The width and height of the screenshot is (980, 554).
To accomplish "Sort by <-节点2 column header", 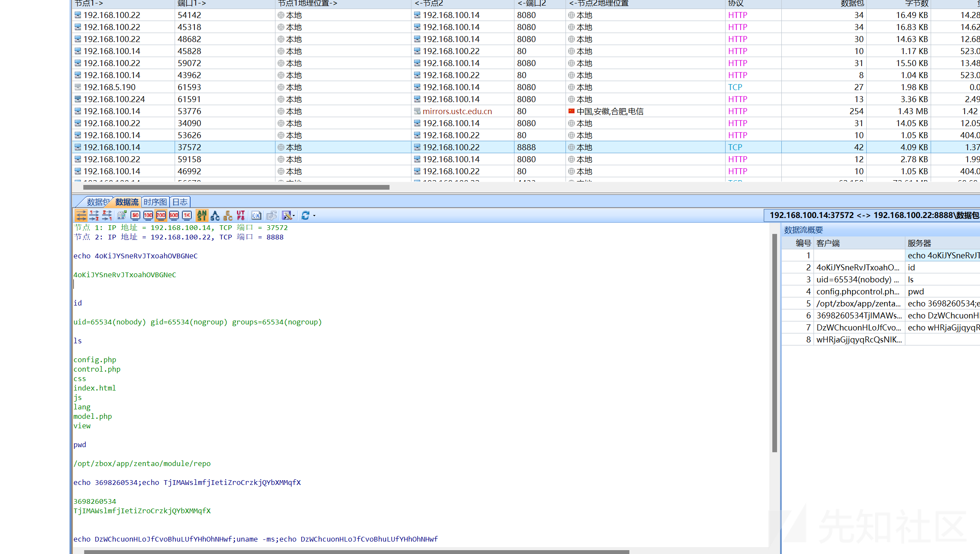I will pyautogui.click(x=463, y=4).
